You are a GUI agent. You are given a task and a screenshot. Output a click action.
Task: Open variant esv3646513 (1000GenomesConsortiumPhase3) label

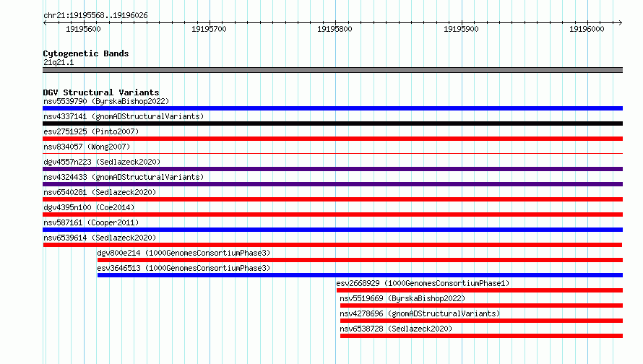184,268
